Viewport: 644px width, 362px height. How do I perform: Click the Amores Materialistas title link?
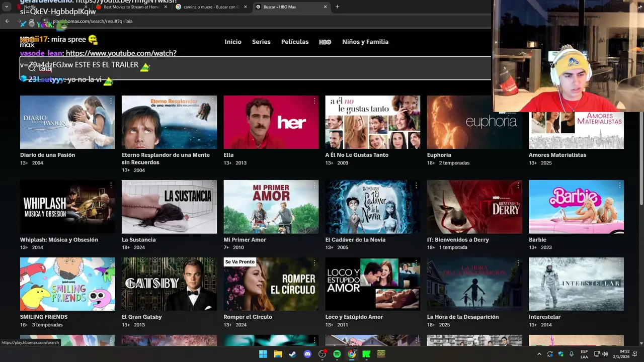click(x=557, y=155)
